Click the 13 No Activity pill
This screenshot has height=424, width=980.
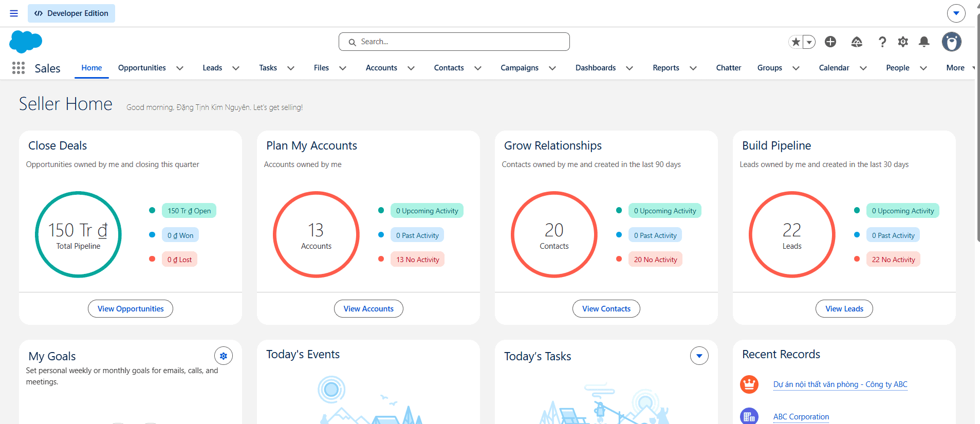click(x=418, y=260)
